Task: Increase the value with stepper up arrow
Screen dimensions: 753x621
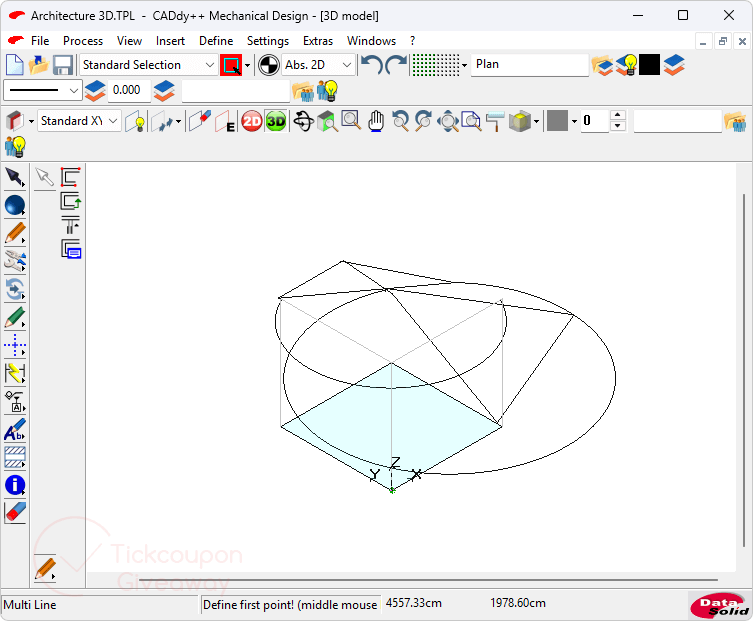Action: [x=618, y=116]
